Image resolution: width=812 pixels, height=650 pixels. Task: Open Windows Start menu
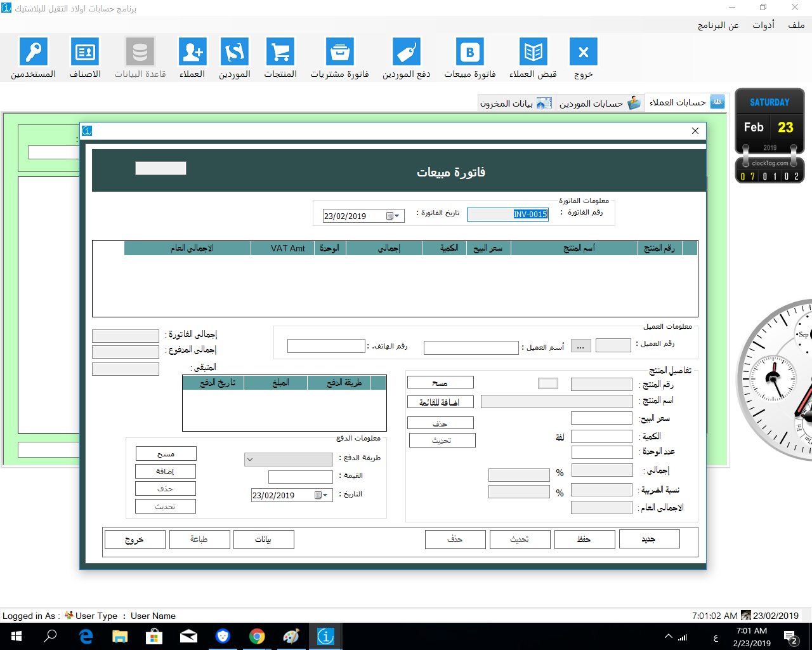pyautogui.click(x=15, y=636)
